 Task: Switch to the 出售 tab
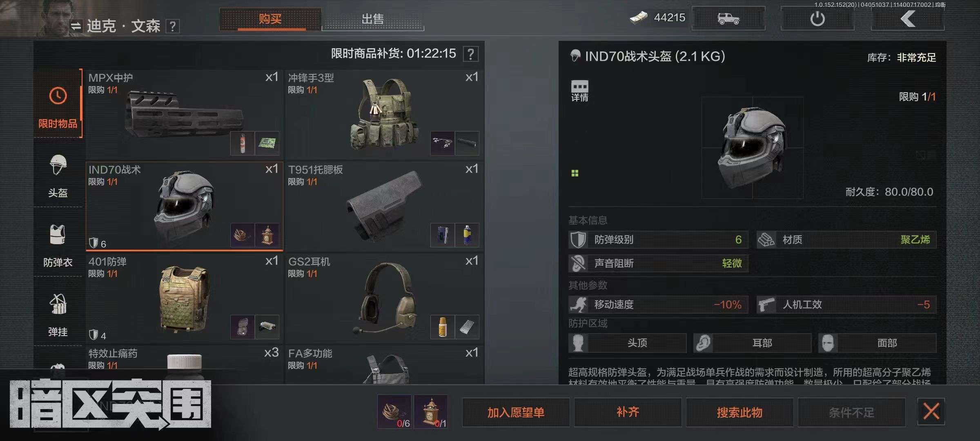[x=373, y=19]
